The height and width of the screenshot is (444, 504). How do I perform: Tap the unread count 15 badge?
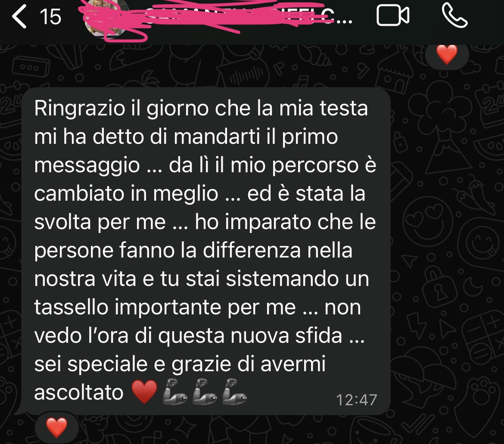point(50,17)
